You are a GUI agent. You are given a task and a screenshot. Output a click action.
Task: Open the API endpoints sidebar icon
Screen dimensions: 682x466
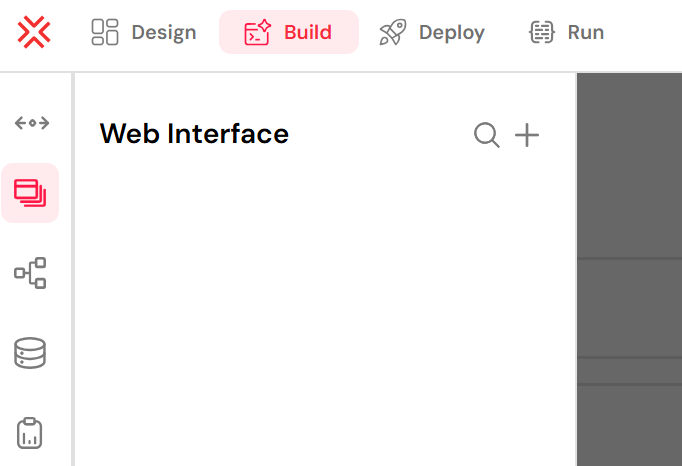32,123
